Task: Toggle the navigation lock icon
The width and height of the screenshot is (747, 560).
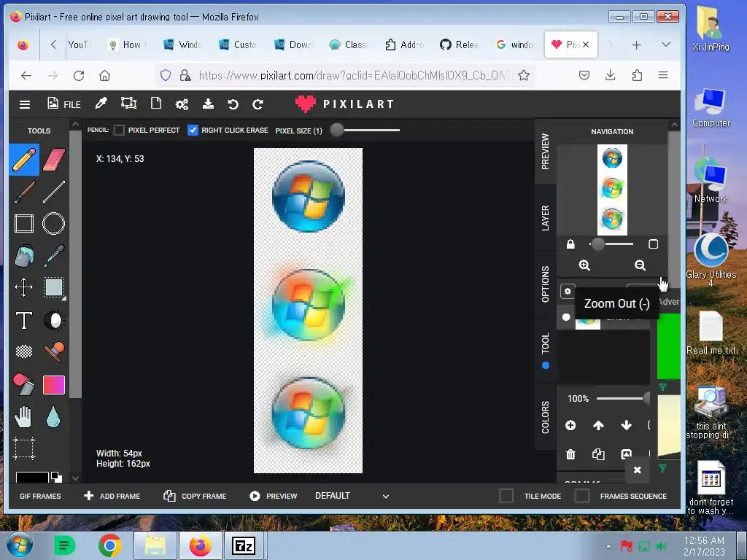Action: click(x=570, y=244)
